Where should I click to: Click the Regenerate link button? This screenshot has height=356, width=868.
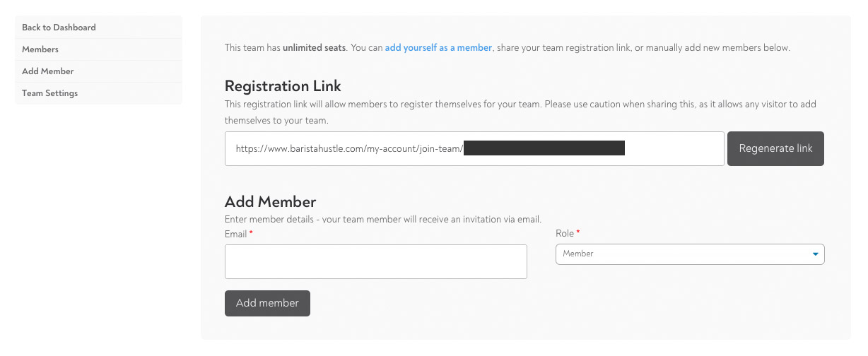pyautogui.click(x=775, y=148)
